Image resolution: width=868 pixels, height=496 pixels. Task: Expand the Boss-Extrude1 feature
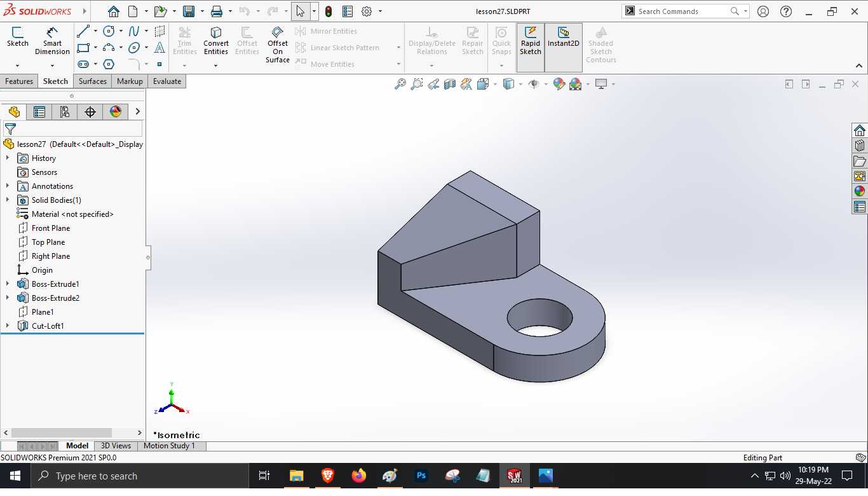click(x=8, y=284)
